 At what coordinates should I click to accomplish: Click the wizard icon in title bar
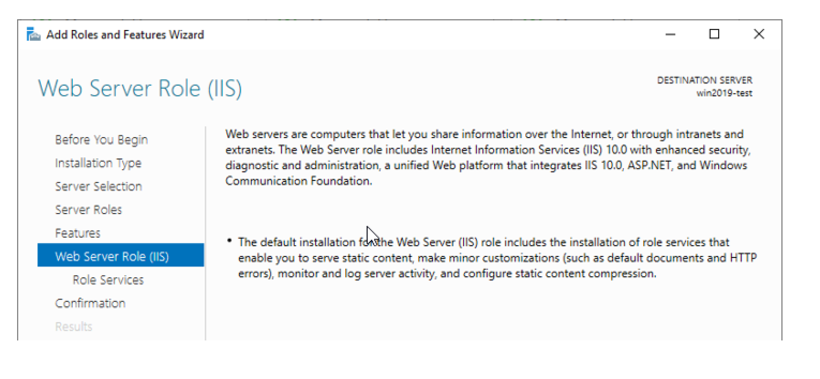pyautogui.click(x=33, y=35)
